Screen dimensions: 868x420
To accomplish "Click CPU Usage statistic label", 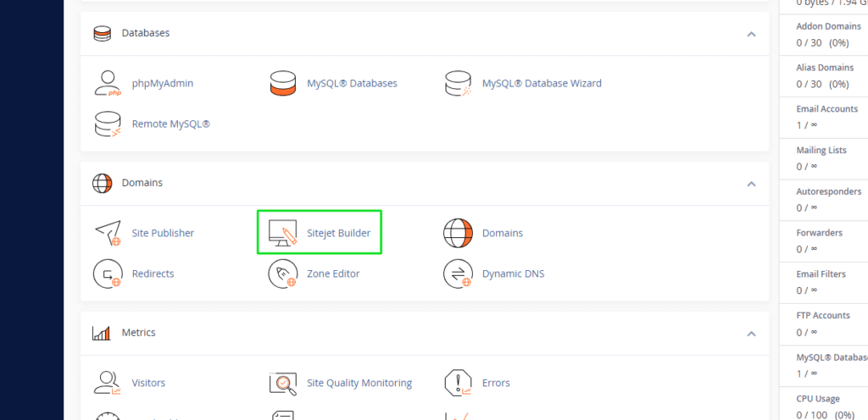I will (818, 399).
